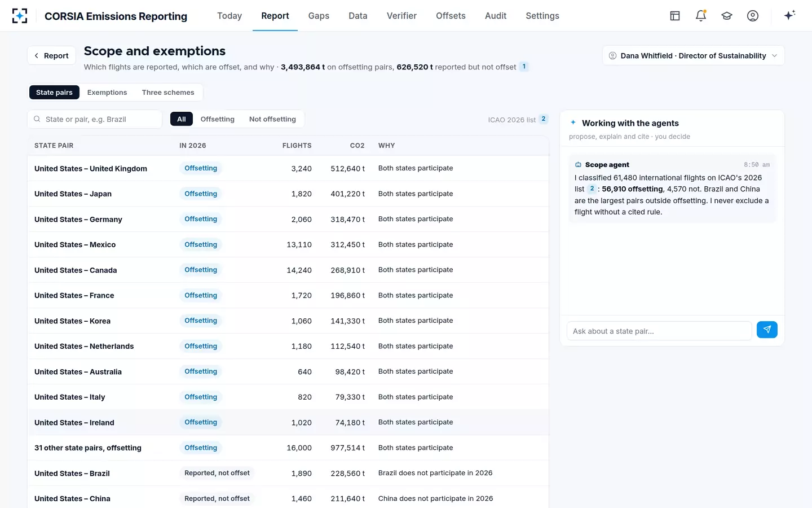Sort by the FLIGHTS column header

297,146
